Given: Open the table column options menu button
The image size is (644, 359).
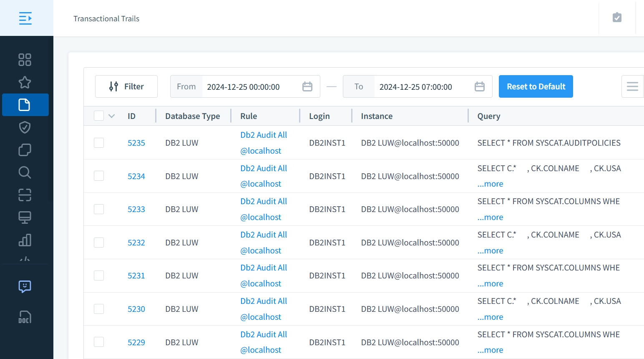Looking at the screenshot, I should pyautogui.click(x=632, y=86).
